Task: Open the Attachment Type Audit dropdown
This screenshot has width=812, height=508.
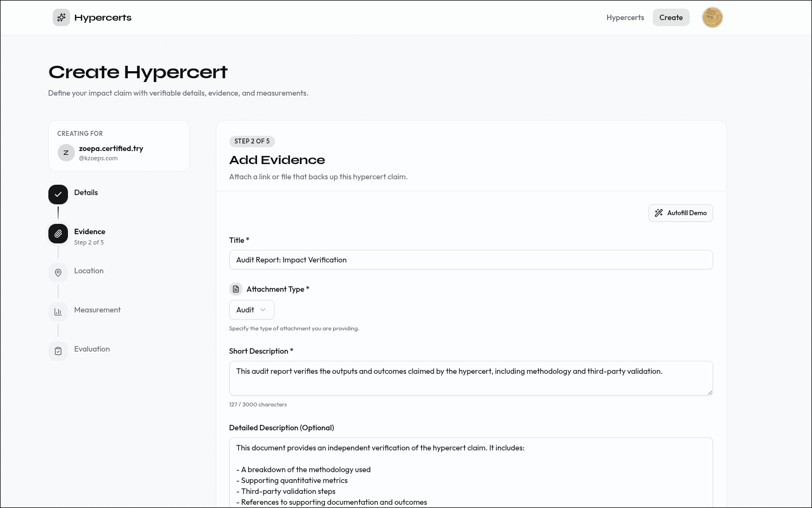Action: pyautogui.click(x=252, y=310)
